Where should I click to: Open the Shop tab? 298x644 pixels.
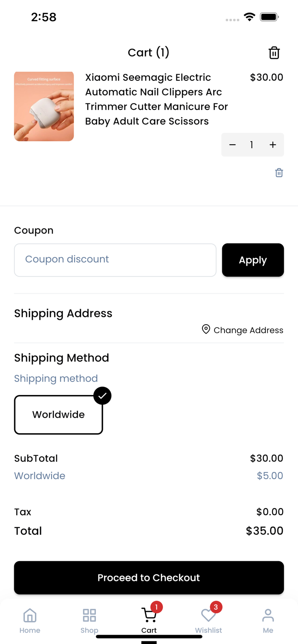[x=89, y=620]
